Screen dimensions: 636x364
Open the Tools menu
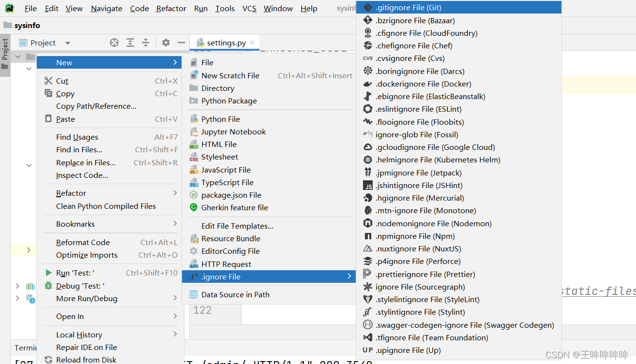point(225,8)
